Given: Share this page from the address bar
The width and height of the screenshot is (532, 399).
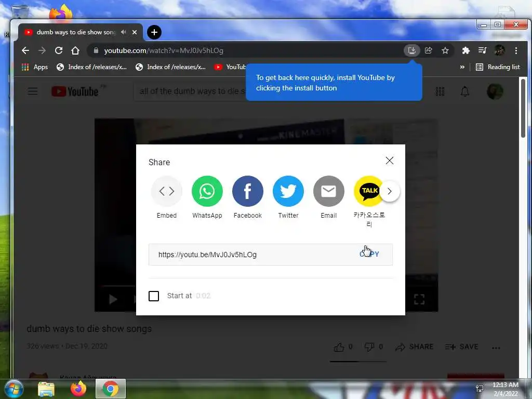Looking at the screenshot, I should click(x=429, y=50).
